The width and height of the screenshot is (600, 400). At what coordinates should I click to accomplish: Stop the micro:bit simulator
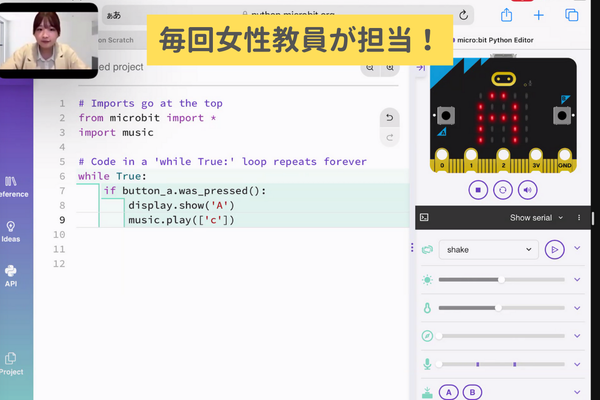(x=478, y=190)
